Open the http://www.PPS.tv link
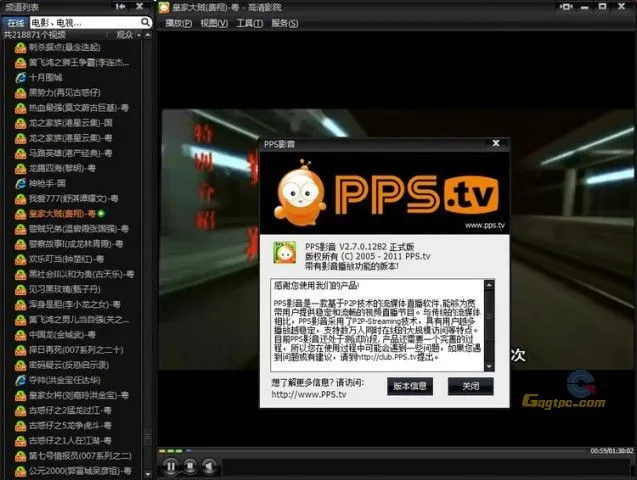This screenshot has height=480, width=637. coord(309,394)
